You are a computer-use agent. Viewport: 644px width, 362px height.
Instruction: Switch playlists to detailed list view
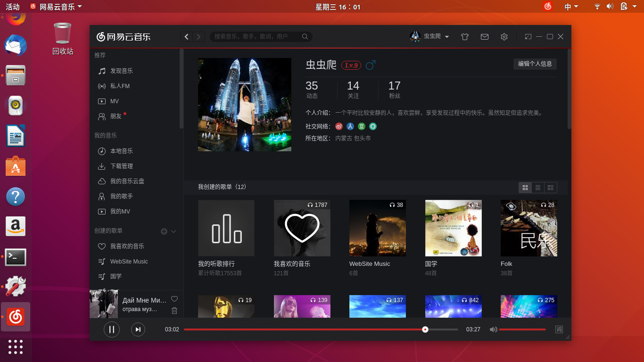click(x=551, y=188)
